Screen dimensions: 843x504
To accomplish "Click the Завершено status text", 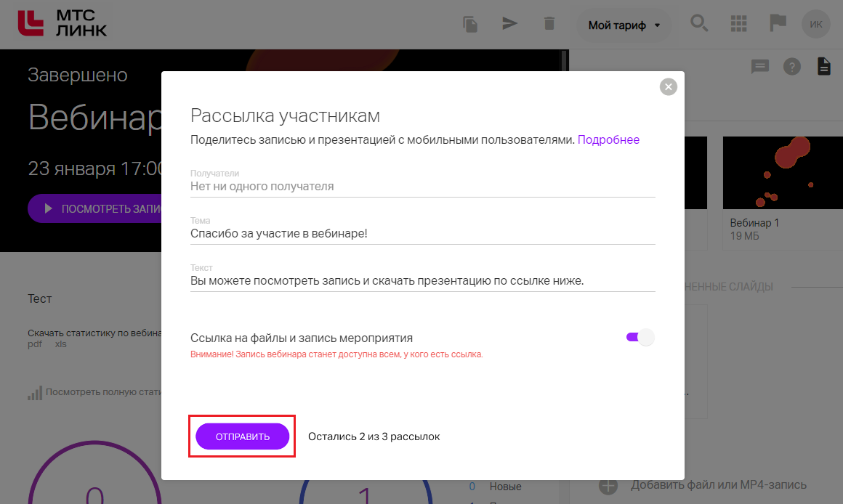I will [78, 75].
